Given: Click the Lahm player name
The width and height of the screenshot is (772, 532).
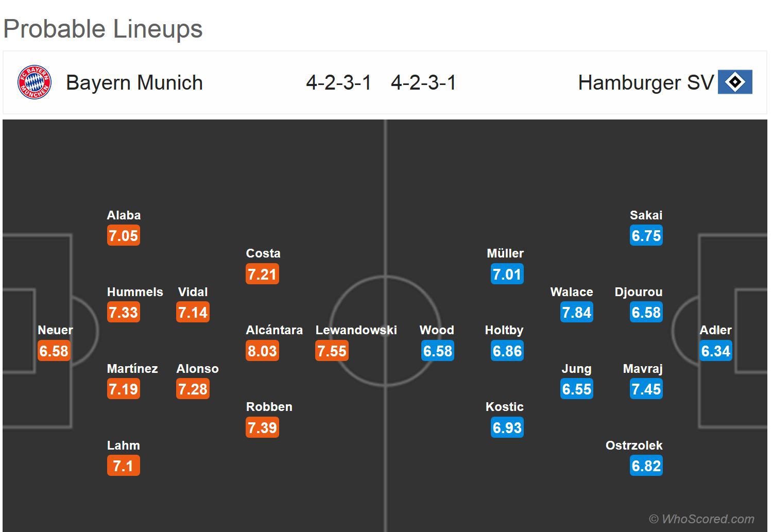Looking at the screenshot, I should [123, 445].
